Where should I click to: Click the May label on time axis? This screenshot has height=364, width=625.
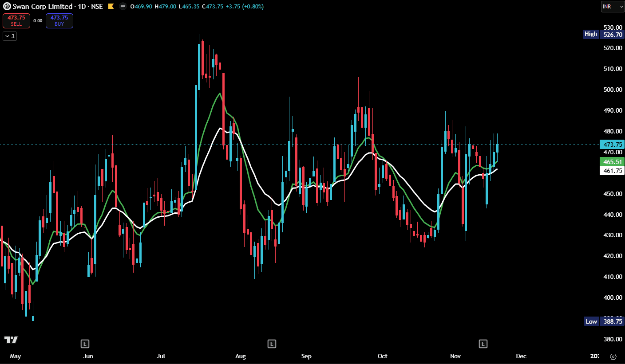[15, 356]
